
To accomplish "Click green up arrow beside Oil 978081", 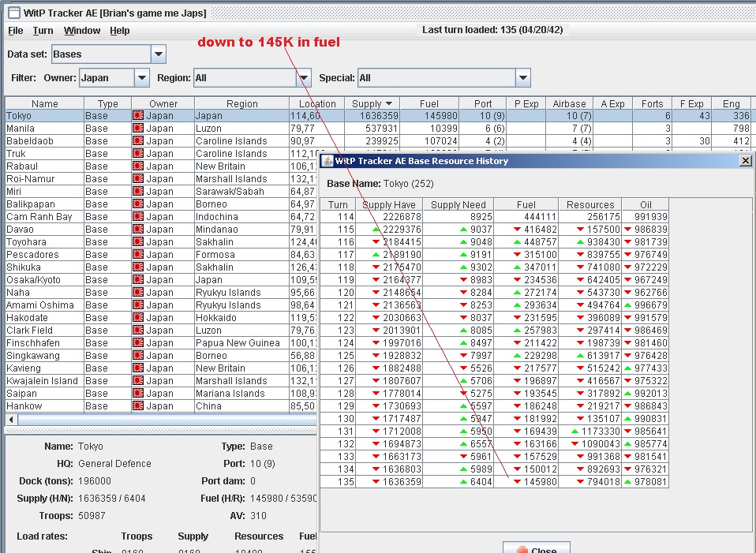I will pos(627,482).
